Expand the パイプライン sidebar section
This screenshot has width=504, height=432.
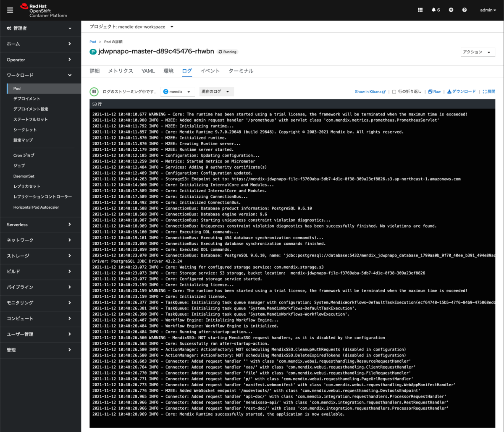[40, 287]
